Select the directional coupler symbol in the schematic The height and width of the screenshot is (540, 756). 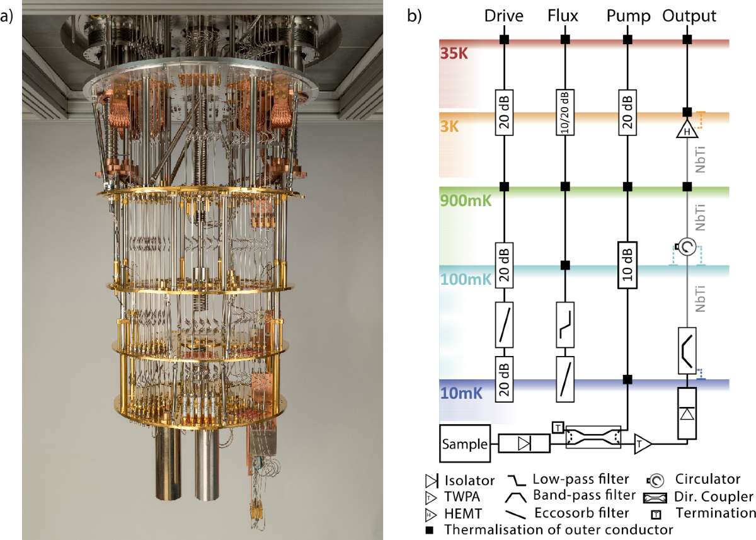tap(593, 437)
